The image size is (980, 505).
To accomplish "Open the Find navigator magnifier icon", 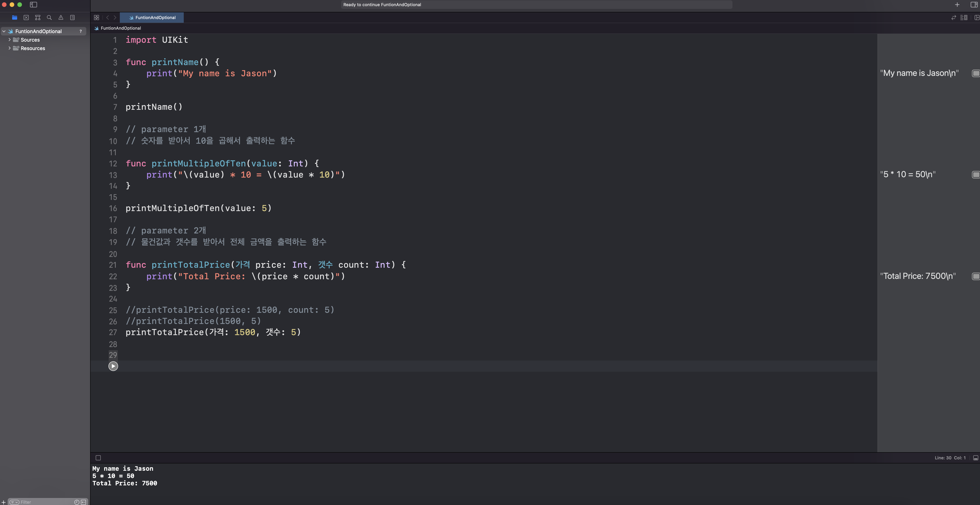I will [49, 18].
